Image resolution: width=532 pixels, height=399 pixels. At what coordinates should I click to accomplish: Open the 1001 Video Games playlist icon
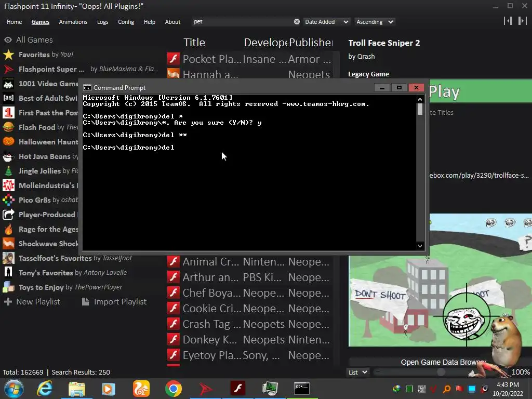tap(8, 84)
